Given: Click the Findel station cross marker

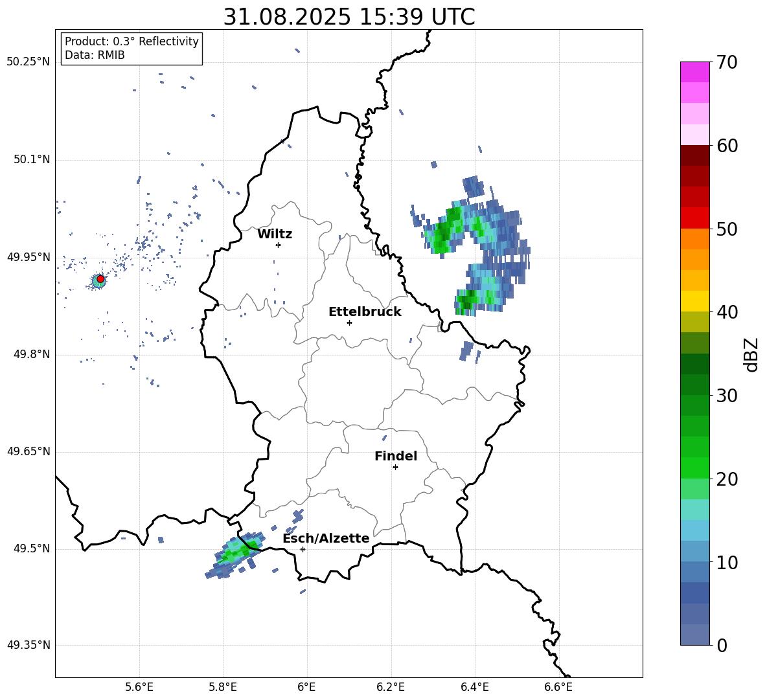Looking at the screenshot, I should click(395, 468).
